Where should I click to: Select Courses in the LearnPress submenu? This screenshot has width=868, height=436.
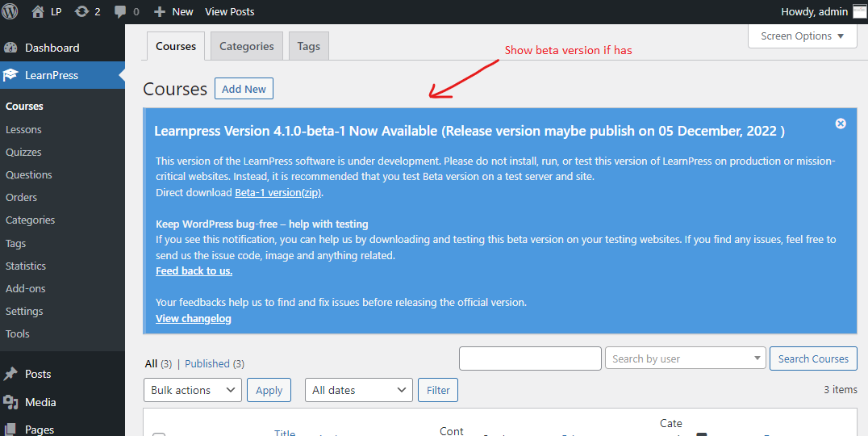(x=24, y=107)
